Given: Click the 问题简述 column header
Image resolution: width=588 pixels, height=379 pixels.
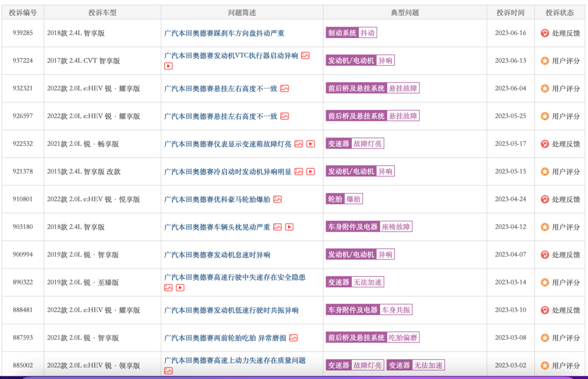Looking at the screenshot, I should pyautogui.click(x=242, y=13).
